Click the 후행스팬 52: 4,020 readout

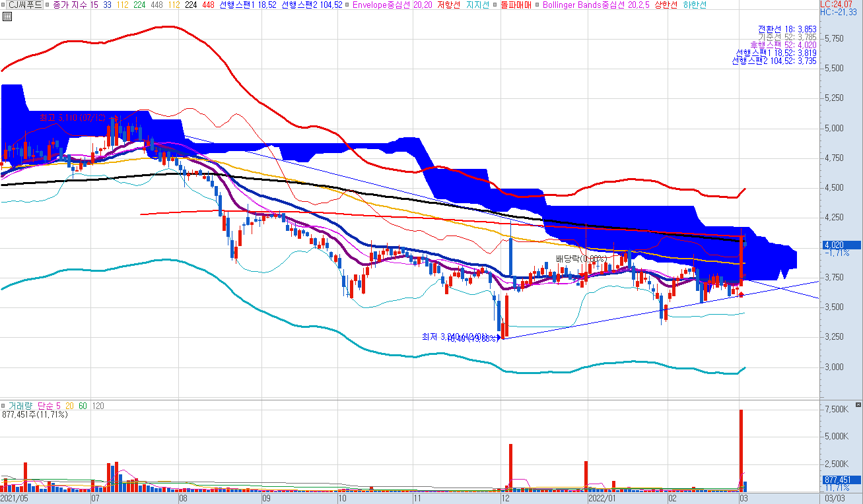coord(783,45)
